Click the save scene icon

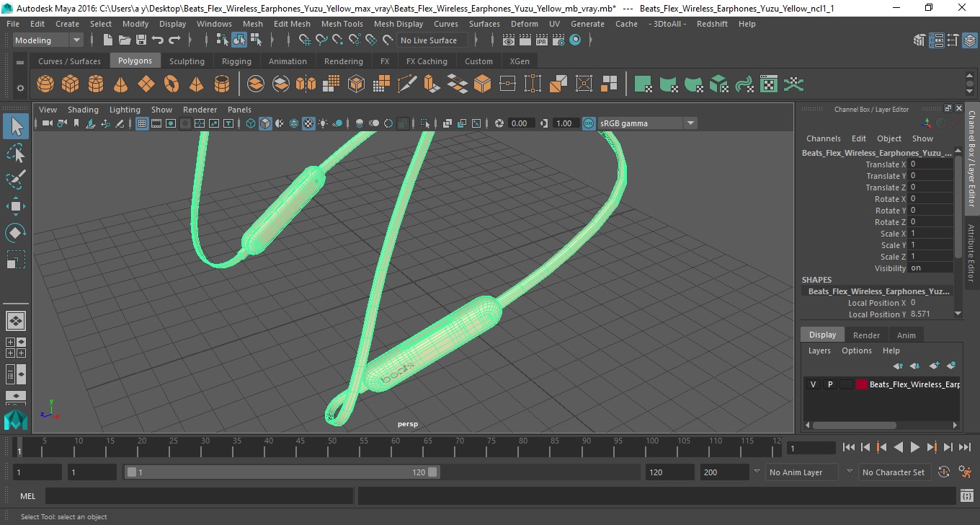[x=141, y=40]
